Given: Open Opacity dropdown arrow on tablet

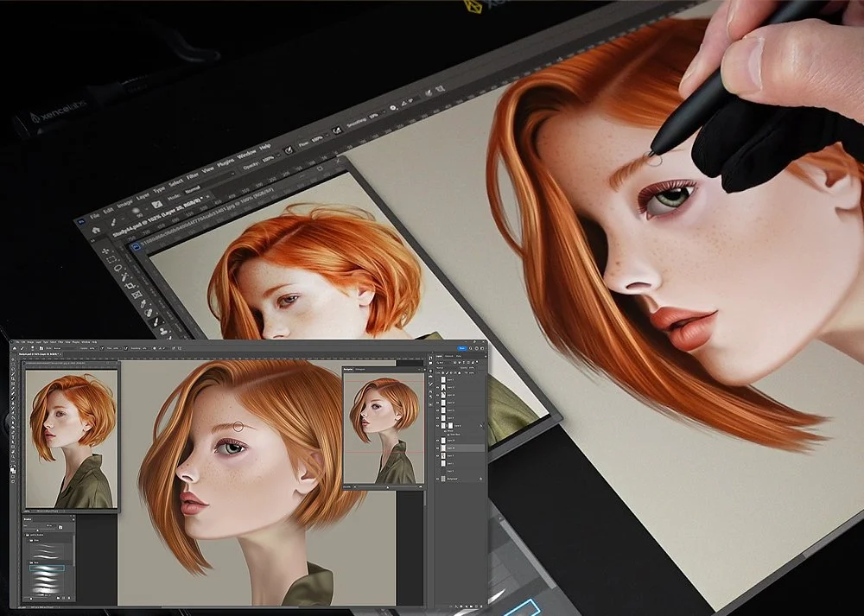Looking at the screenshot, I should tap(279, 155).
